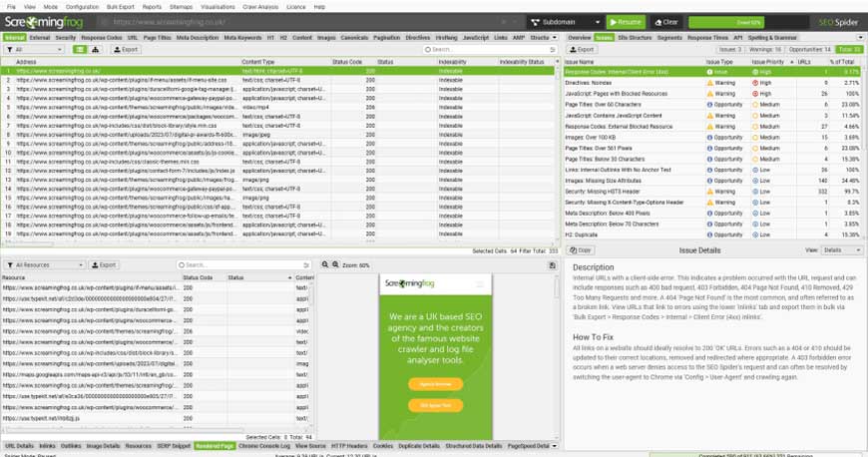Click the resources Search input field
The width and height of the screenshot is (868, 457).
[243, 264]
